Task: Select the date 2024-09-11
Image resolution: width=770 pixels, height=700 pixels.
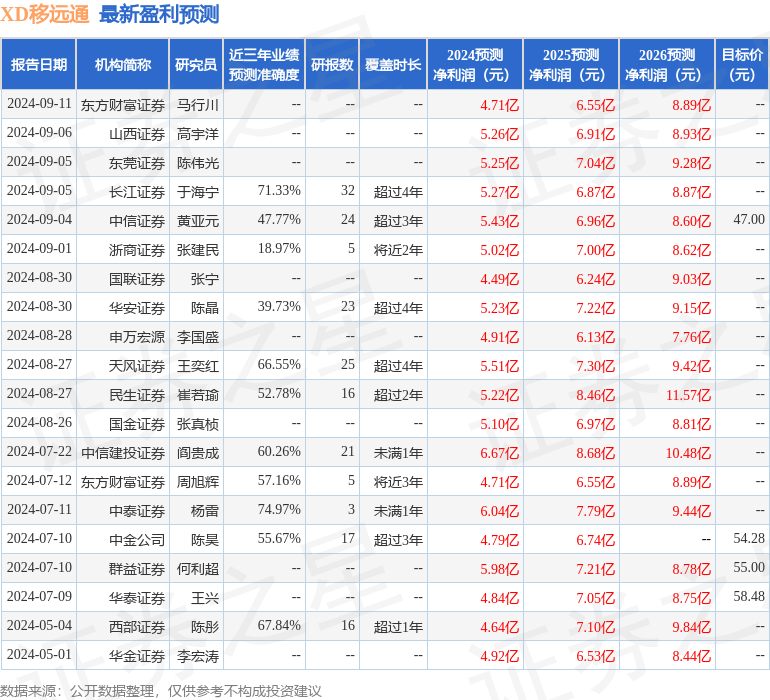Action: tap(39, 104)
